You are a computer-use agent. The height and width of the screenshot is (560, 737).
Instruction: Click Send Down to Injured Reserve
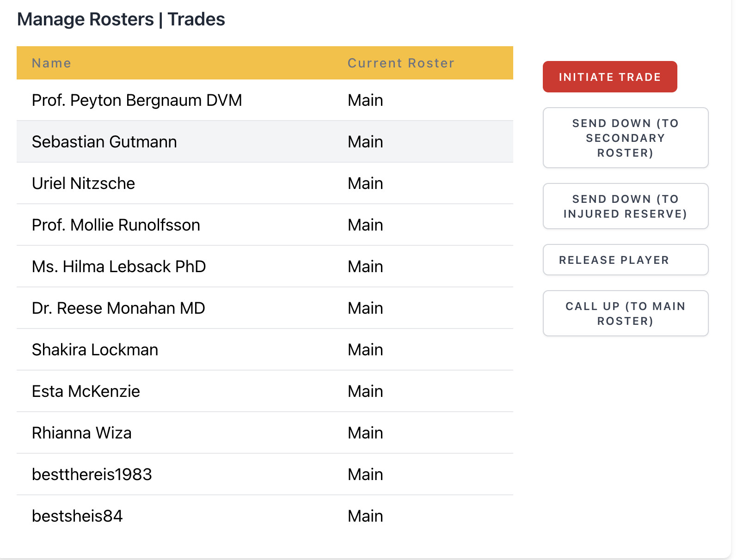(625, 206)
